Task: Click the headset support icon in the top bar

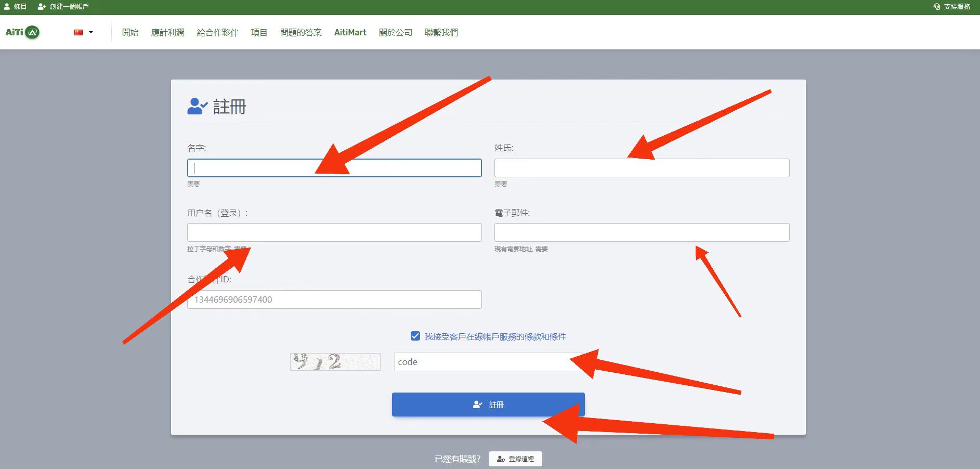Action: coord(937,7)
